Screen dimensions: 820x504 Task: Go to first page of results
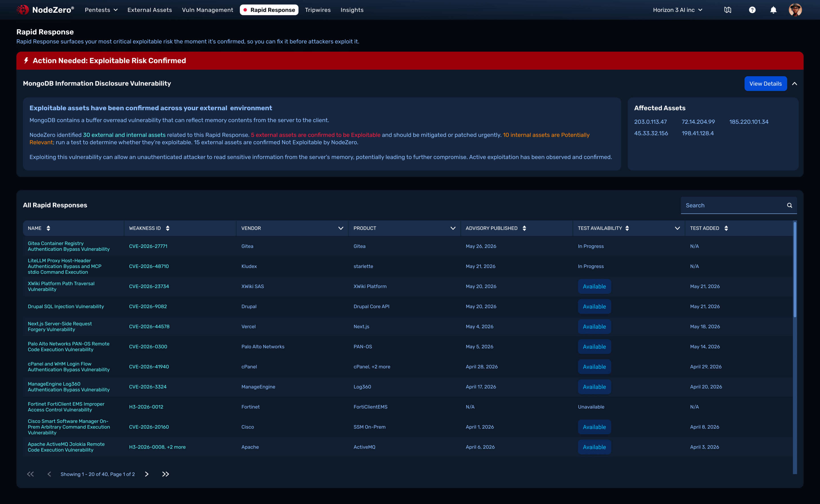point(30,474)
